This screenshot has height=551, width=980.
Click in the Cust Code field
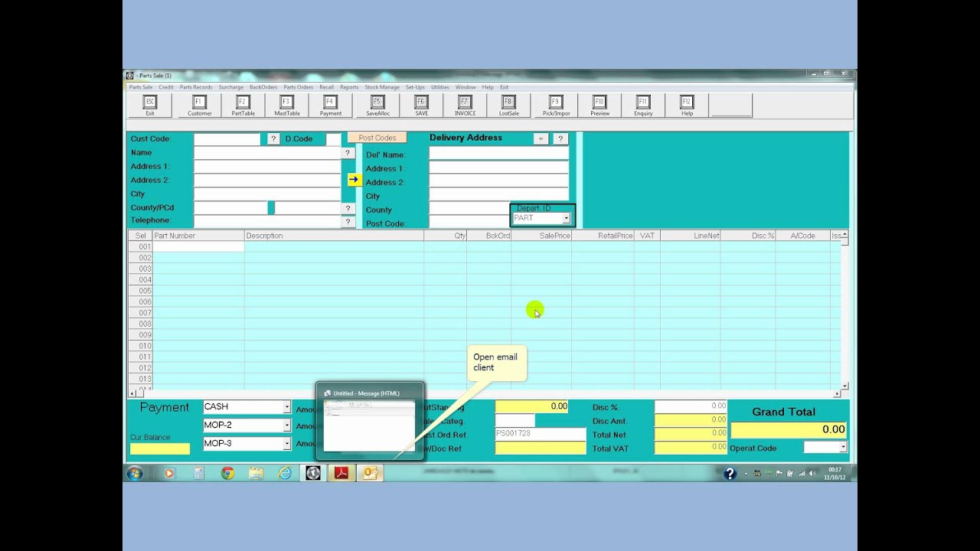tap(227, 139)
